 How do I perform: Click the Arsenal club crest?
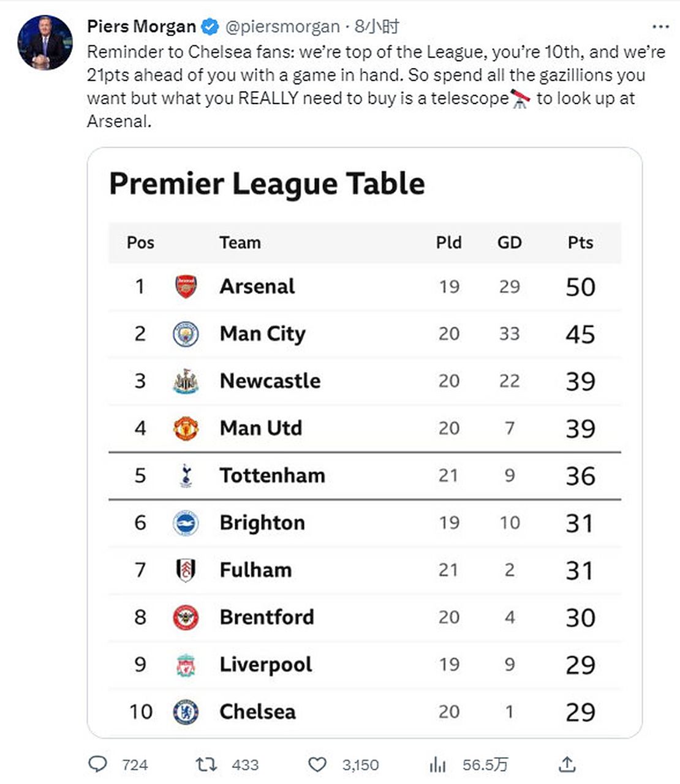pyautogui.click(x=186, y=287)
